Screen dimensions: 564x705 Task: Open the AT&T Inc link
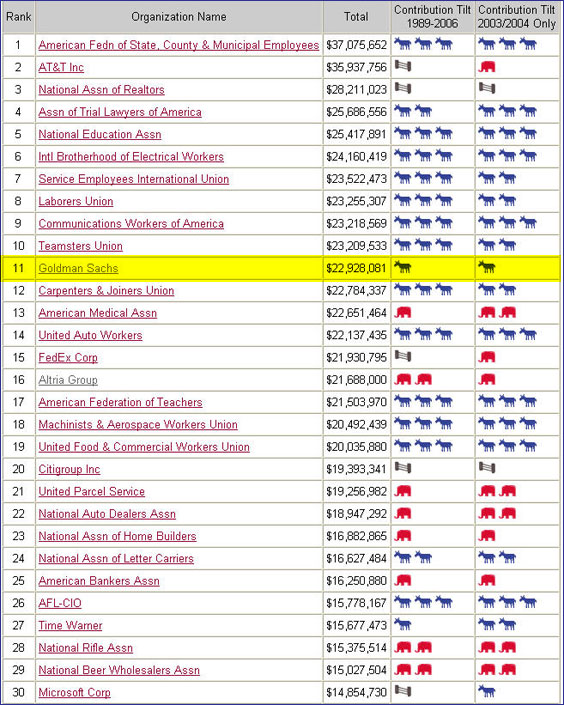point(61,67)
